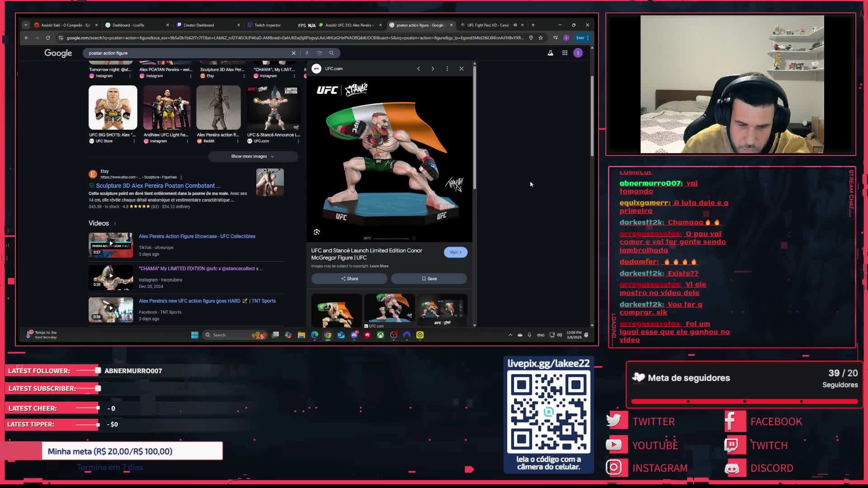Viewport: 868px width, 488px height.
Task: Show hidden system tray icons
Action: click(x=510, y=335)
